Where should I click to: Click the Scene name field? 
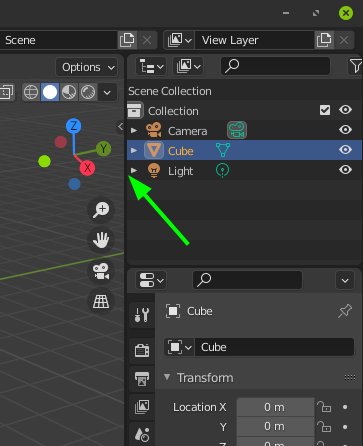[58, 40]
